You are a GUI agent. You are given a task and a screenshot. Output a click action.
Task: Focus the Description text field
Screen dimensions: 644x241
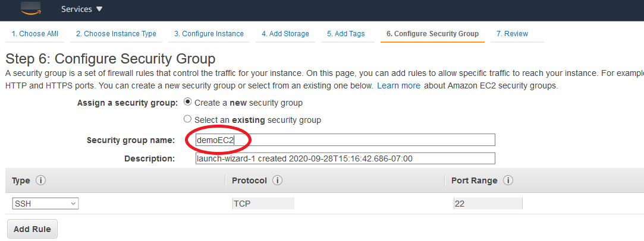click(x=345, y=158)
